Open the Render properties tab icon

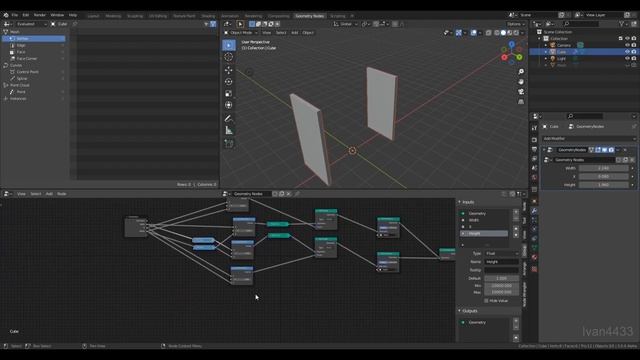click(534, 140)
